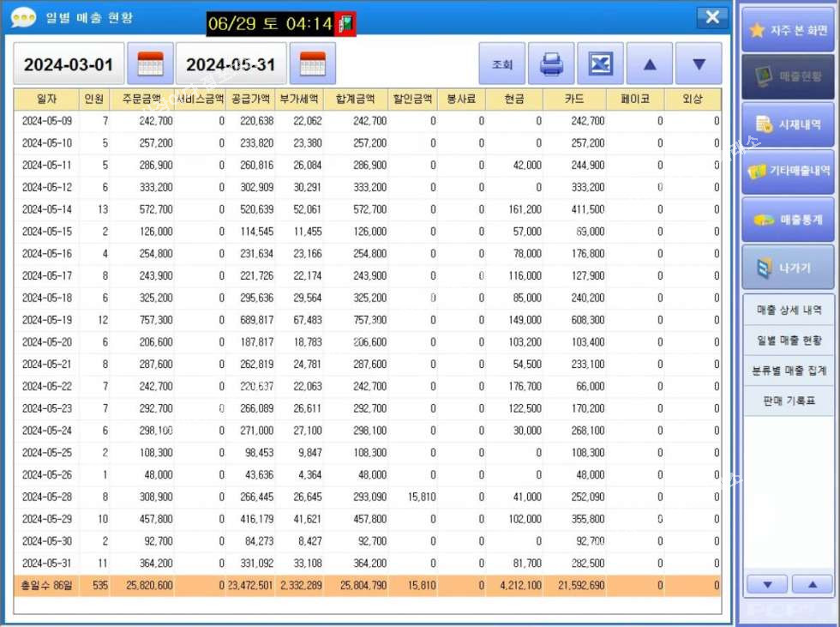Click the chat bubble icon in title bar

tap(24, 18)
